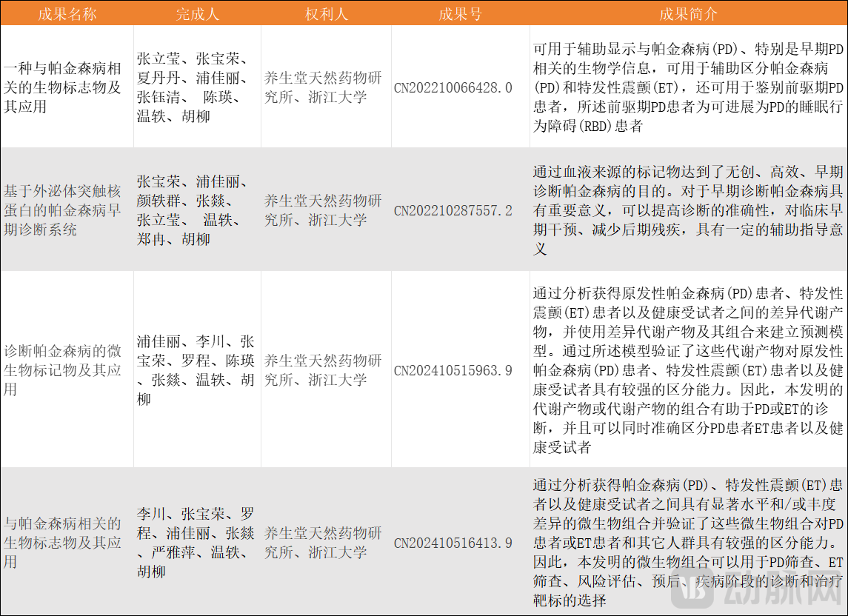This screenshot has width=848, height=616.
Task: Select the 完成人 column header
Action: pyautogui.click(x=197, y=14)
